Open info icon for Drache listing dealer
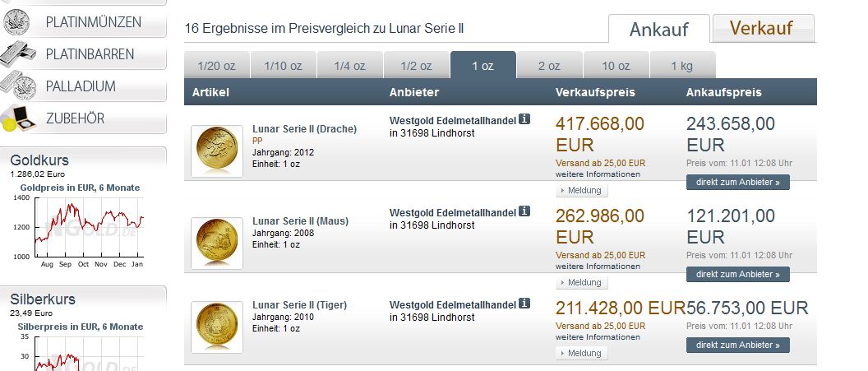Screen dimensions: 868x371 [524, 120]
